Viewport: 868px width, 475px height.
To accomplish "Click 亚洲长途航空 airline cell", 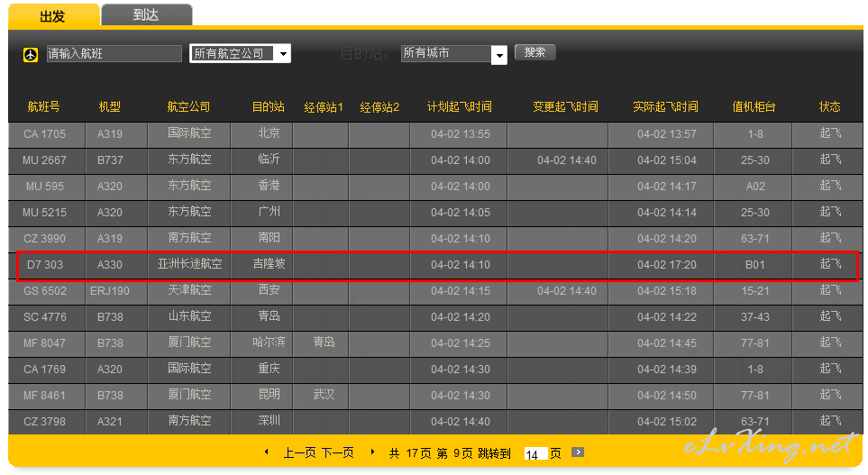I will click(189, 265).
